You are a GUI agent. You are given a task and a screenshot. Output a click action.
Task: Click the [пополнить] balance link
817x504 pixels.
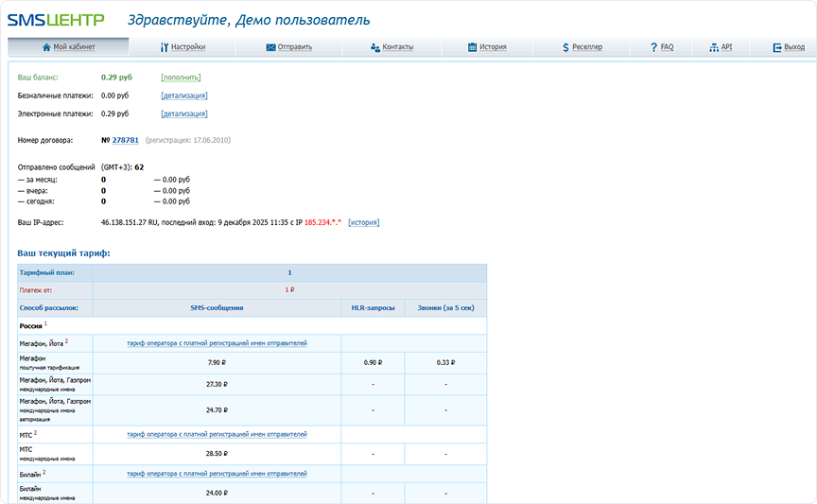click(181, 78)
